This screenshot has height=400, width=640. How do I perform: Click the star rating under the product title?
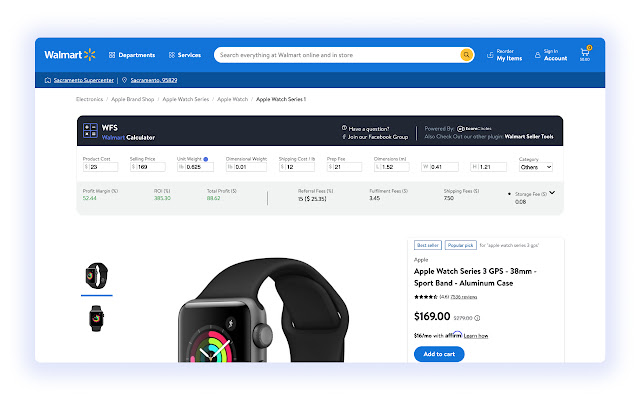pos(426,297)
